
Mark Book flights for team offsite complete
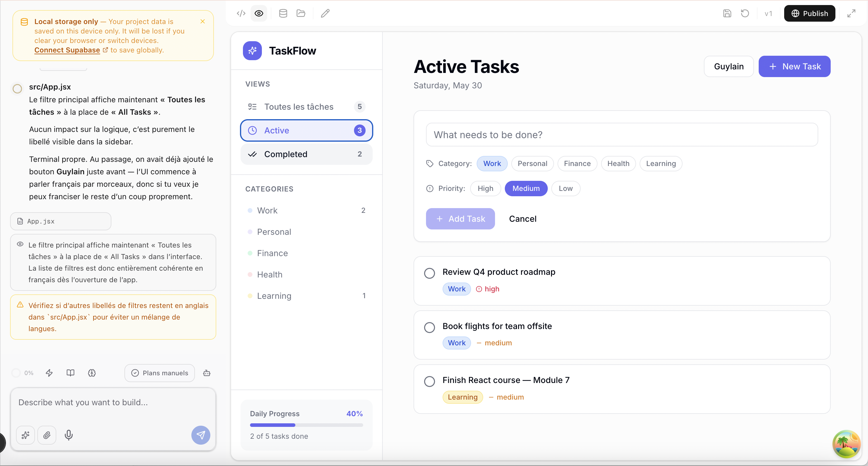pyautogui.click(x=429, y=327)
